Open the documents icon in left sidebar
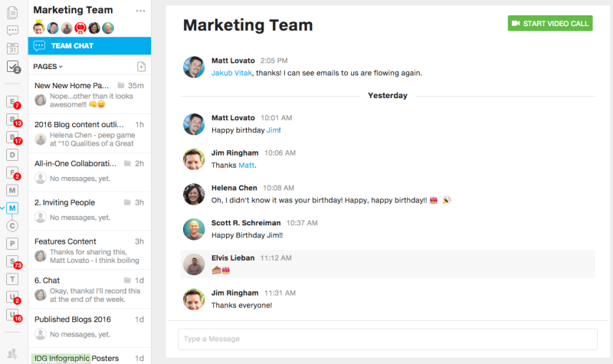 pos(12,12)
